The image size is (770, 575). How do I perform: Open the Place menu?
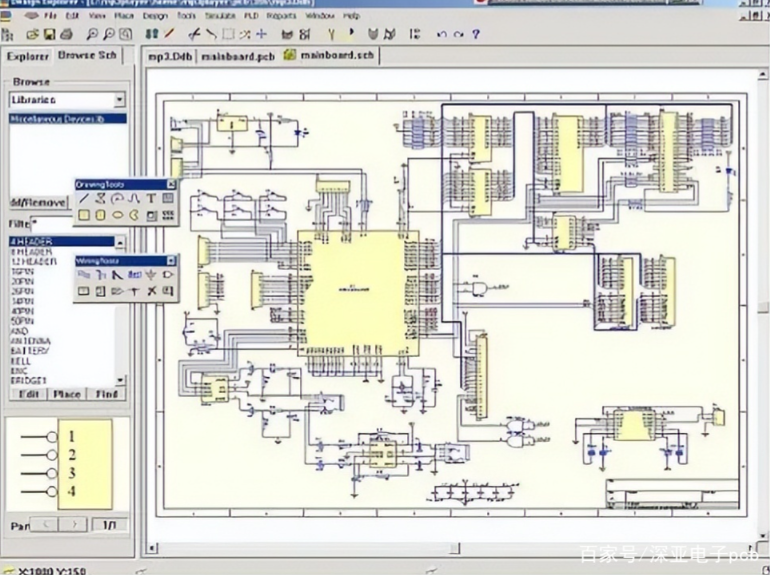pyautogui.click(x=124, y=16)
